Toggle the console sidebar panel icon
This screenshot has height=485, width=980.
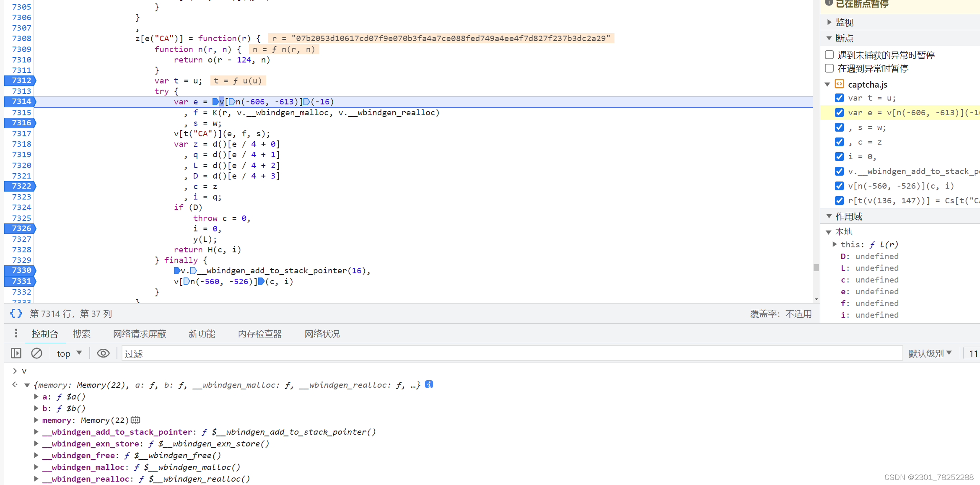(16, 353)
